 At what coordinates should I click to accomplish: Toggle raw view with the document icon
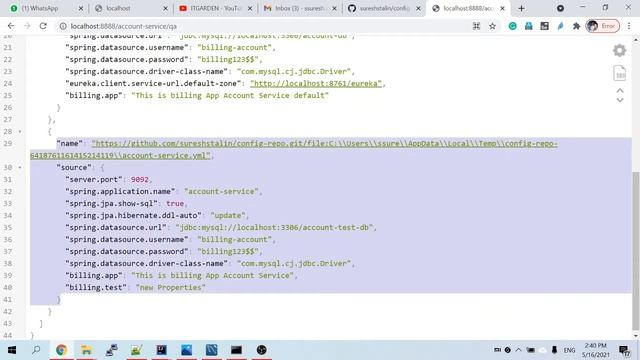point(620,73)
